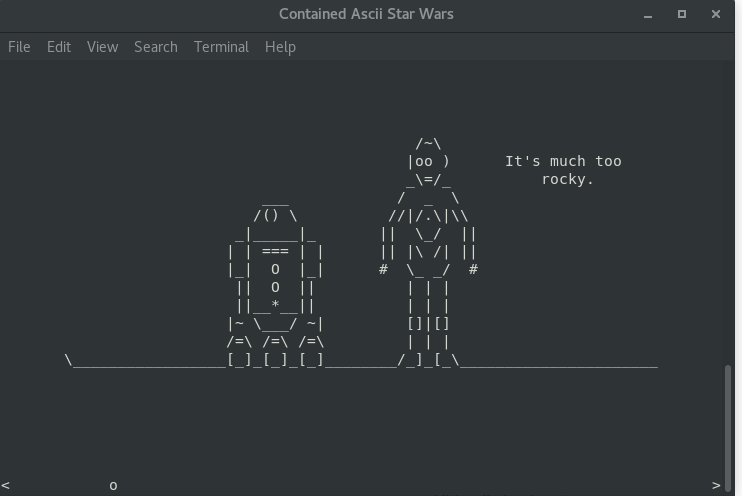
Task: Click the '<' character at bottom left
Action: tap(7, 485)
